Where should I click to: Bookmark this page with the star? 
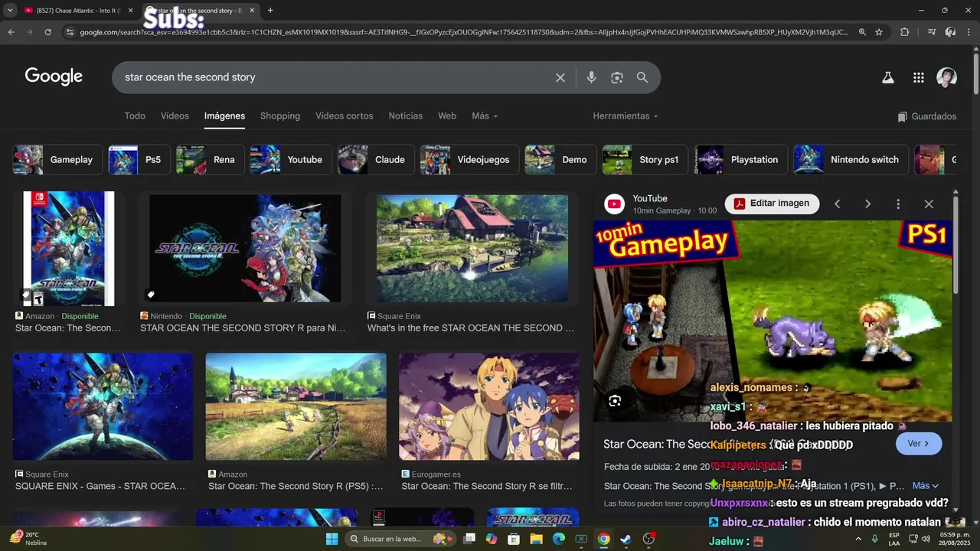[879, 32]
